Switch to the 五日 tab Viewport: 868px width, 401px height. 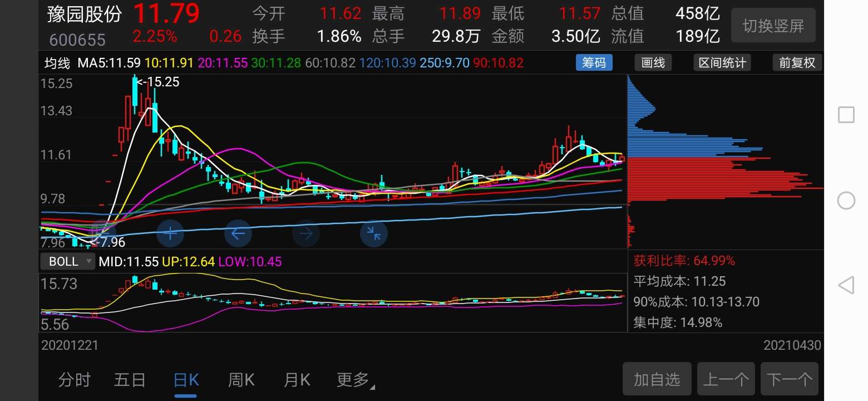pos(130,380)
